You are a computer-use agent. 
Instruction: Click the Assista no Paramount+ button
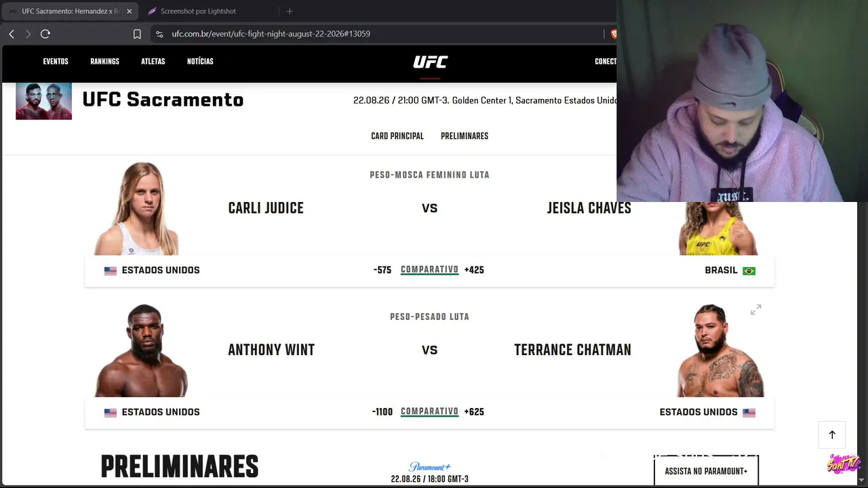(x=706, y=471)
